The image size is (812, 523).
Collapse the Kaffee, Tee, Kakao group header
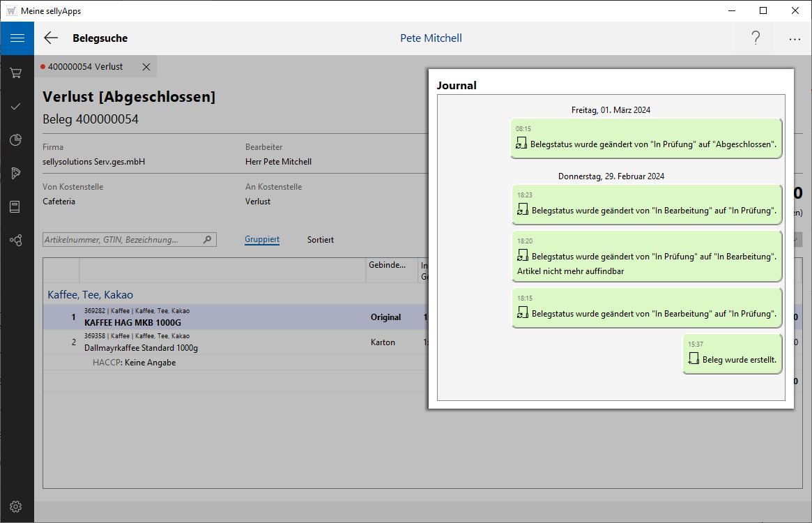tap(91, 295)
